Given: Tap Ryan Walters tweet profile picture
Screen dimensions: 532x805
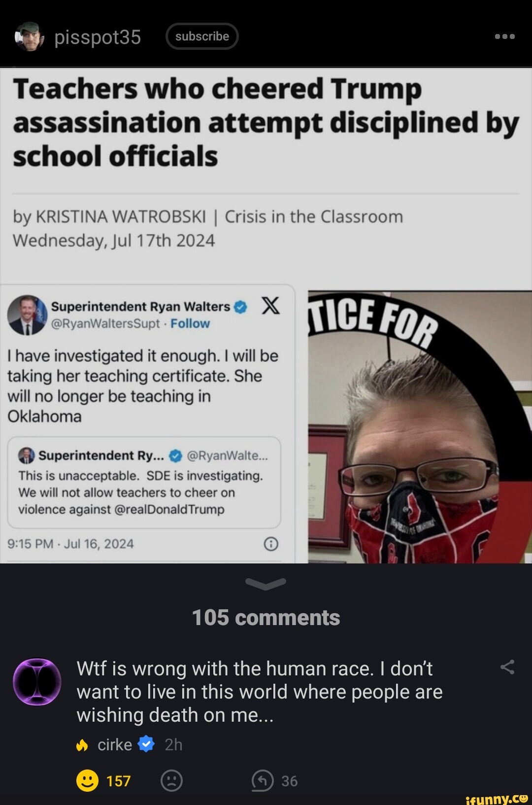Looking at the screenshot, I should [27, 315].
